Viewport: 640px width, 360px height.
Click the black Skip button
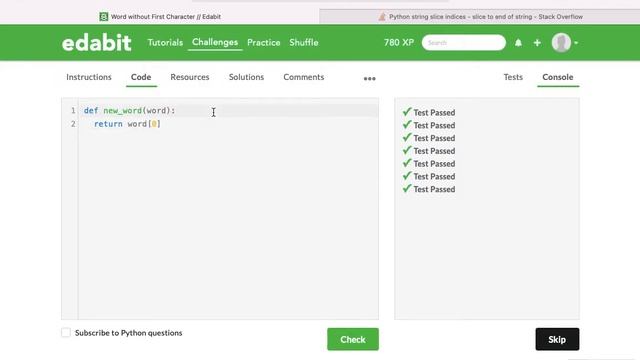coord(557,339)
